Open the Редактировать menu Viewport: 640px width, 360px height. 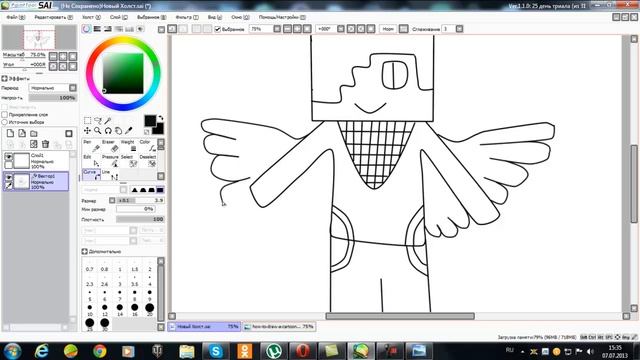(x=53, y=17)
